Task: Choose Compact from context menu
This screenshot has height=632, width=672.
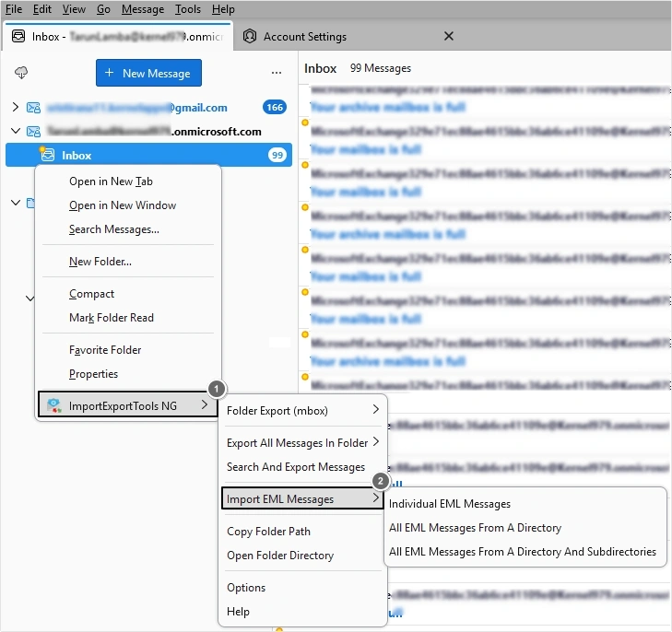Action: (x=128, y=294)
